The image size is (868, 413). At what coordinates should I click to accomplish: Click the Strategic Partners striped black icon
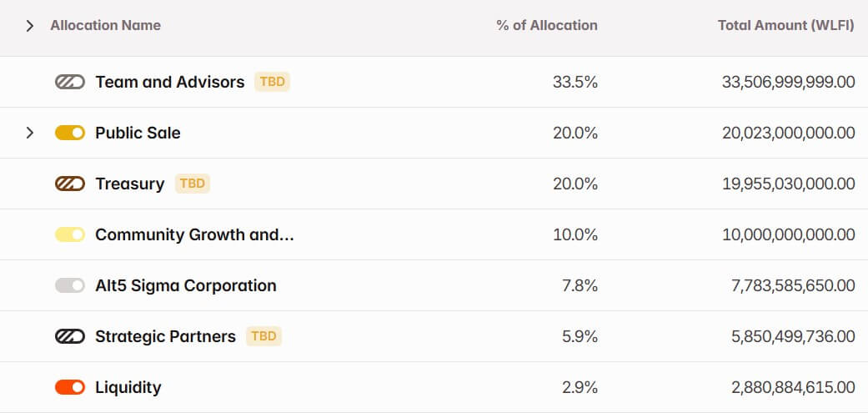[x=70, y=336]
